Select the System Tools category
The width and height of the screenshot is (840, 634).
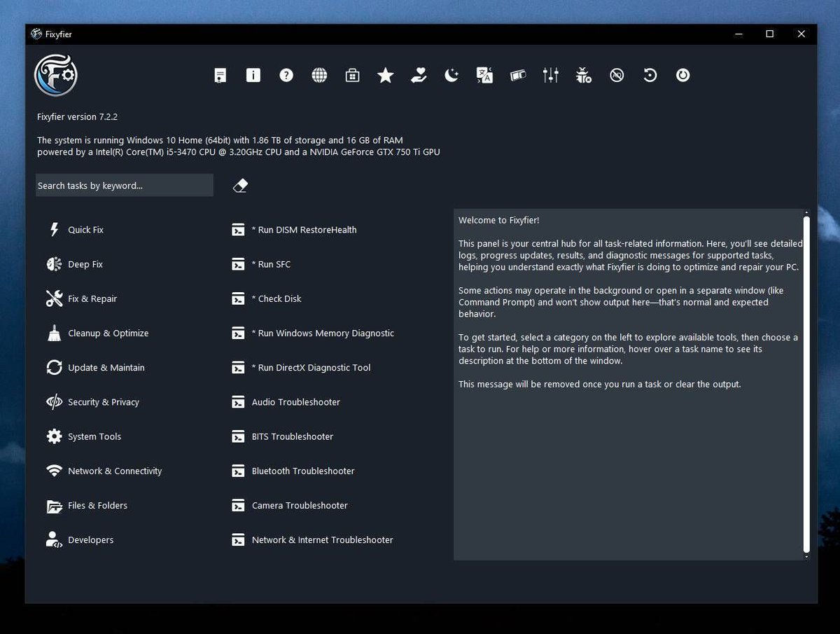(83, 436)
